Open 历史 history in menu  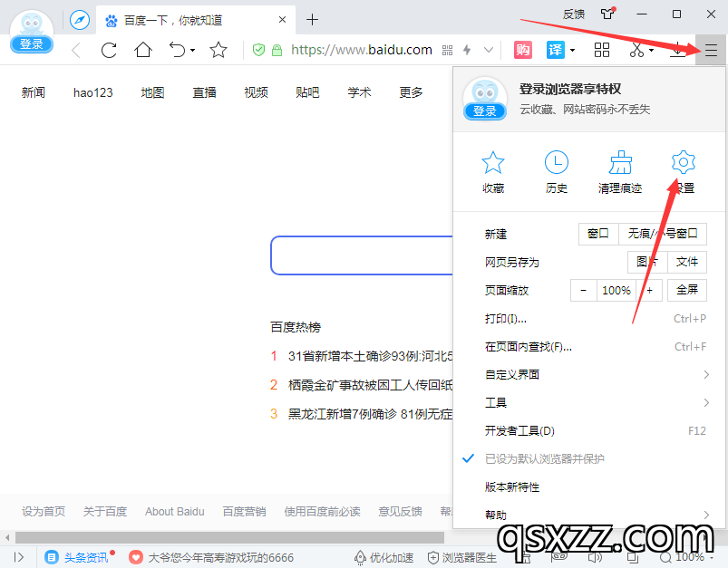557,172
